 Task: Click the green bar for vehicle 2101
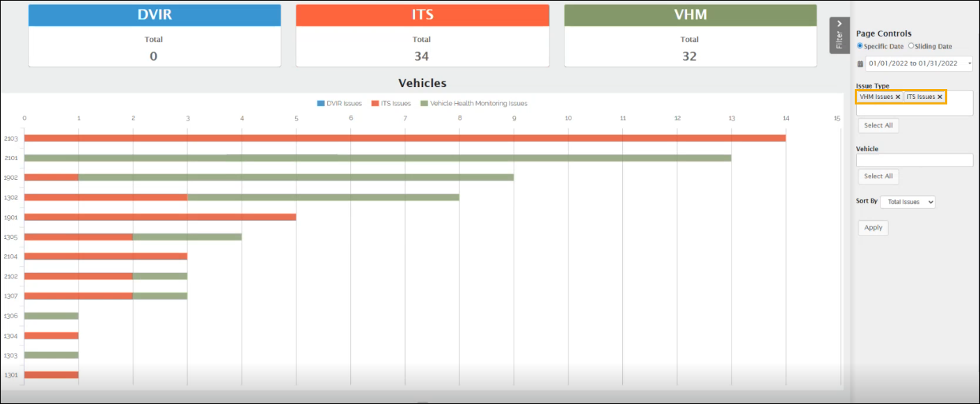[x=377, y=158]
